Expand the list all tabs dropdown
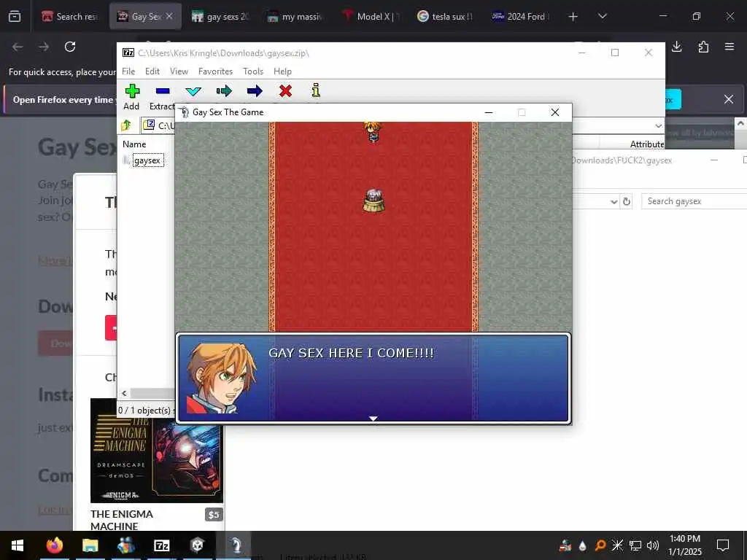This screenshot has height=560, width=747. click(602, 17)
